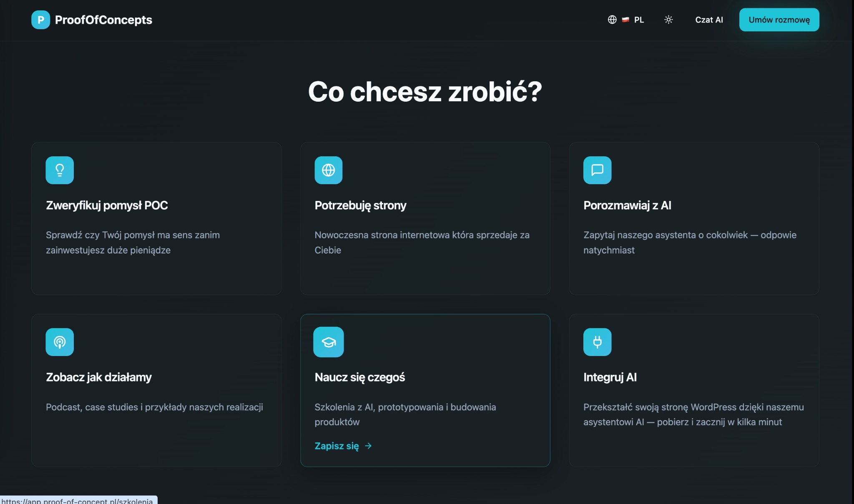Open the Czat AI menu item

click(x=709, y=20)
